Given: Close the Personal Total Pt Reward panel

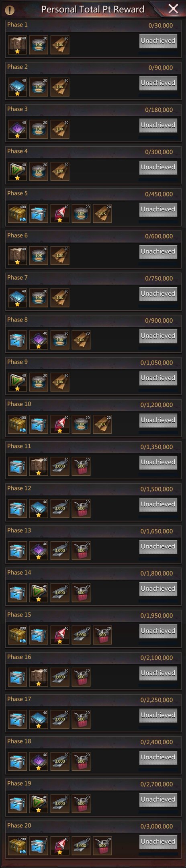Looking at the screenshot, I should coord(173,9).
